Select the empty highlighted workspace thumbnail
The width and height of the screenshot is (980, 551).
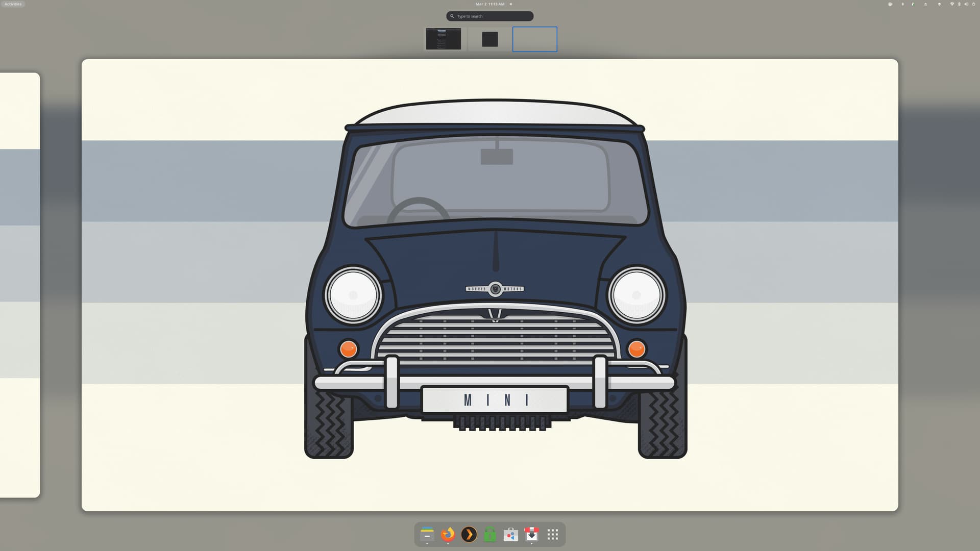click(x=535, y=39)
